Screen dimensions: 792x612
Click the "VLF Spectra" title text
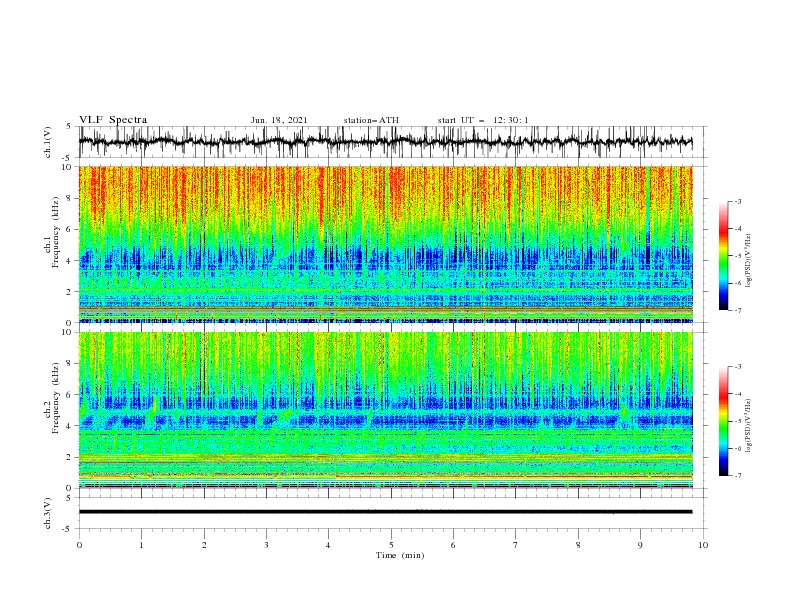[113, 120]
